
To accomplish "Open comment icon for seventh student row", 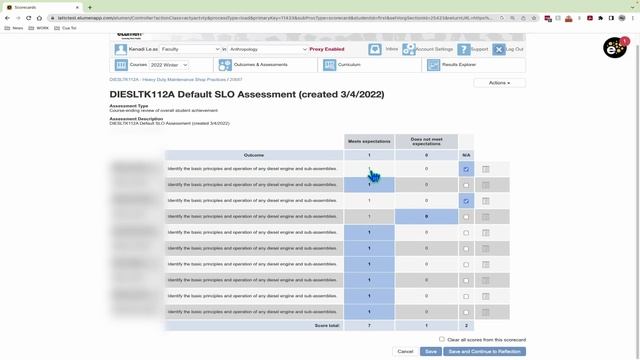I will click(485, 264).
